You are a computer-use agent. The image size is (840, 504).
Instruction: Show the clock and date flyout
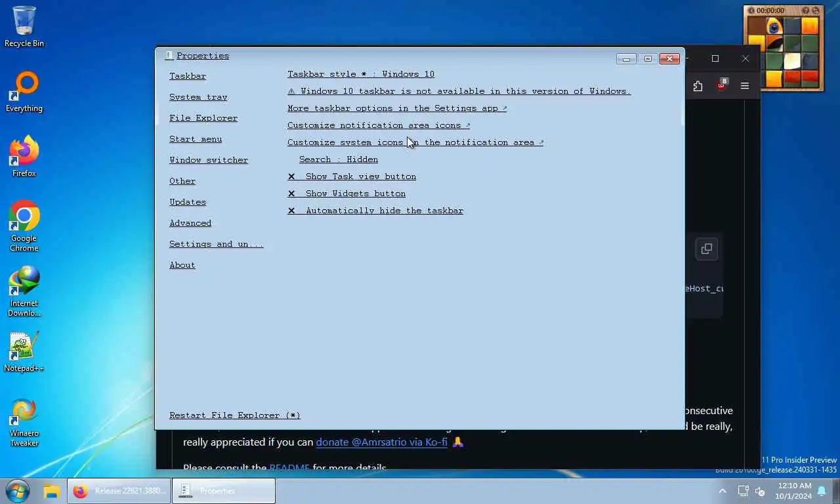(794, 491)
